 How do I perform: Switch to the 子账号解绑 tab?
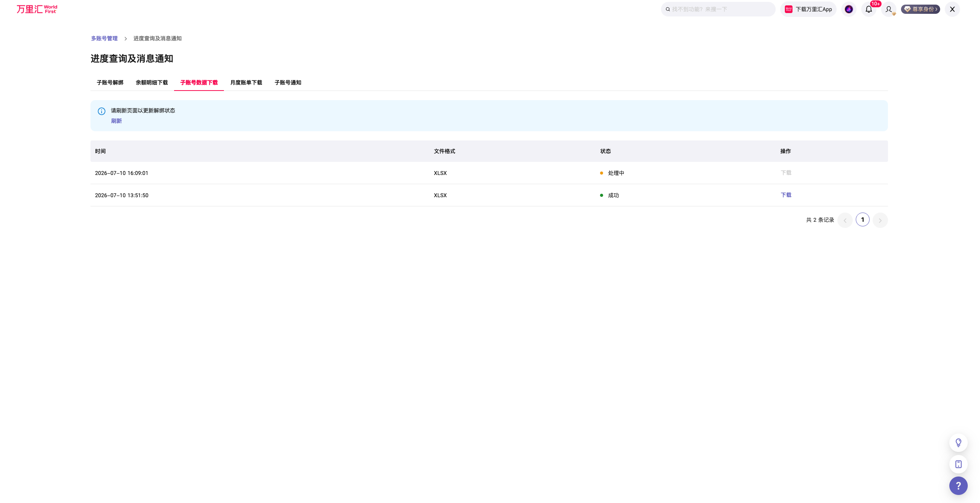[x=110, y=82]
